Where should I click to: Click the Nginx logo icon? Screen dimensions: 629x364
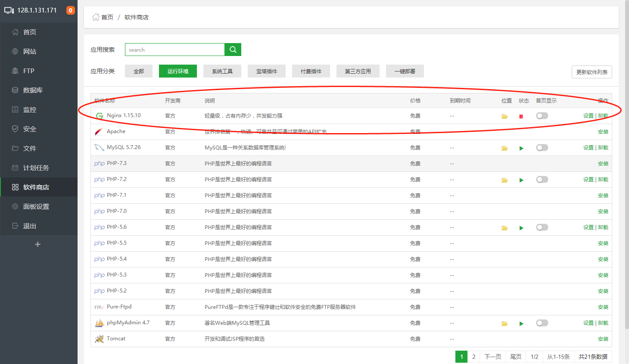click(x=100, y=116)
